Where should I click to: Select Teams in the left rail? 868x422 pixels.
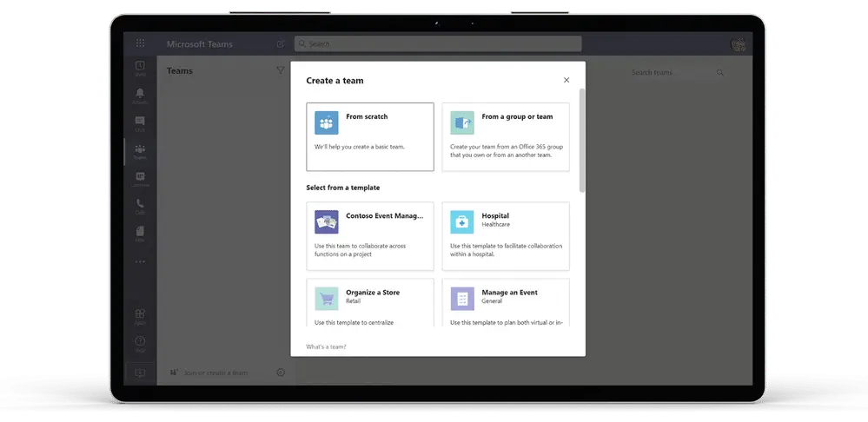pyautogui.click(x=140, y=152)
